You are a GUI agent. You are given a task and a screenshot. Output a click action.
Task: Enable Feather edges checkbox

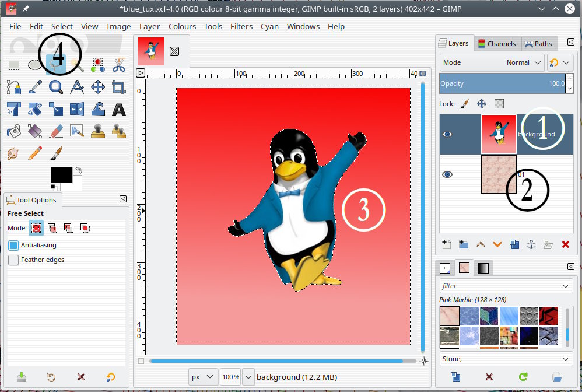[13, 260]
